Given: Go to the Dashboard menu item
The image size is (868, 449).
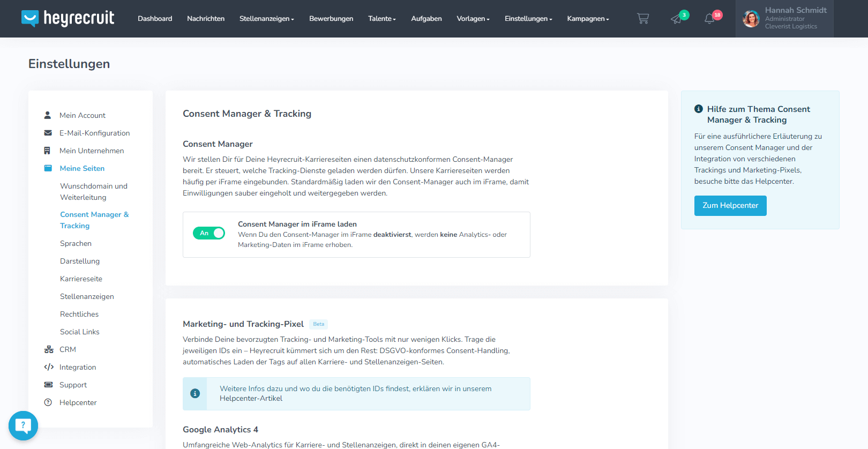Looking at the screenshot, I should point(155,19).
